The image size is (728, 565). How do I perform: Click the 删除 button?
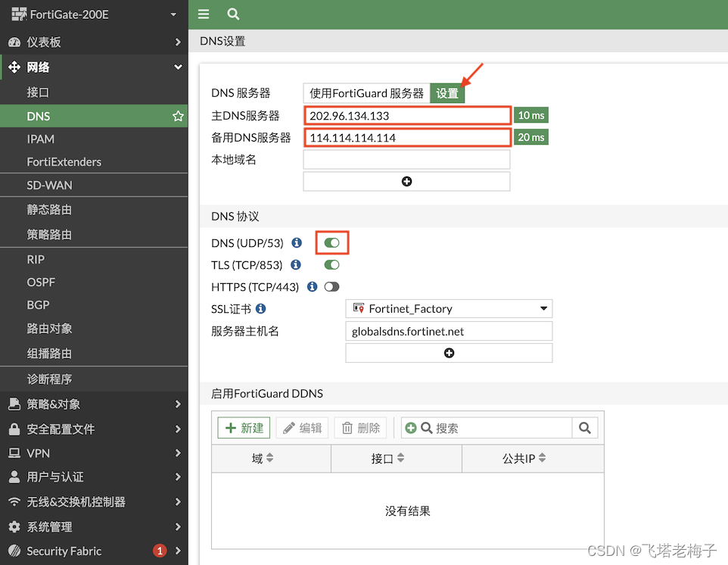tap(361, 427)
